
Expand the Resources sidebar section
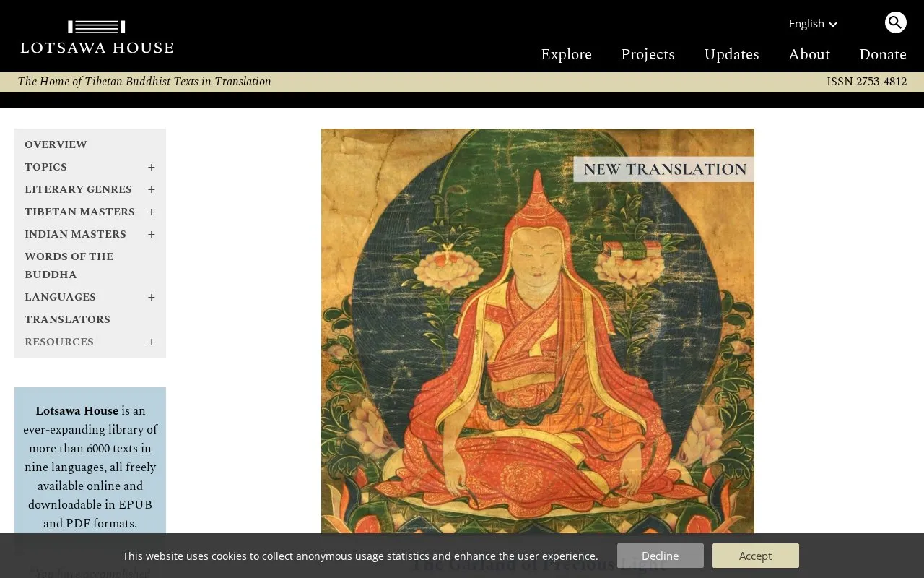152,342
